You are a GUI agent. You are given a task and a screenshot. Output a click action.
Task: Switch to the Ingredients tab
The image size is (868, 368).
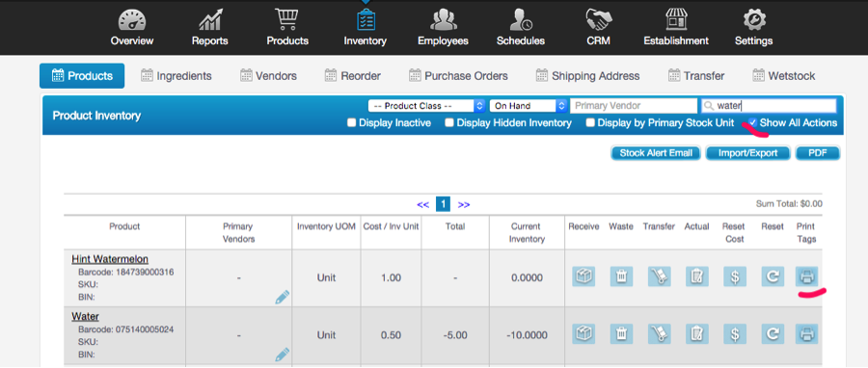[176, 76]
